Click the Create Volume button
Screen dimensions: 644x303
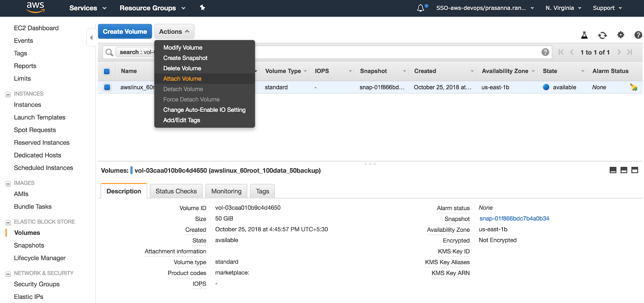[x=125, y=31]
